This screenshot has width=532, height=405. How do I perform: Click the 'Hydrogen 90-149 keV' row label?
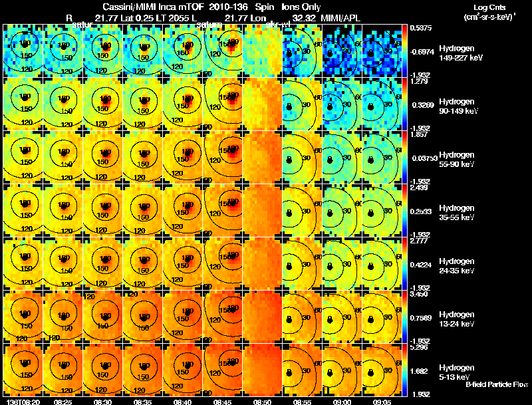pos(458,106)
